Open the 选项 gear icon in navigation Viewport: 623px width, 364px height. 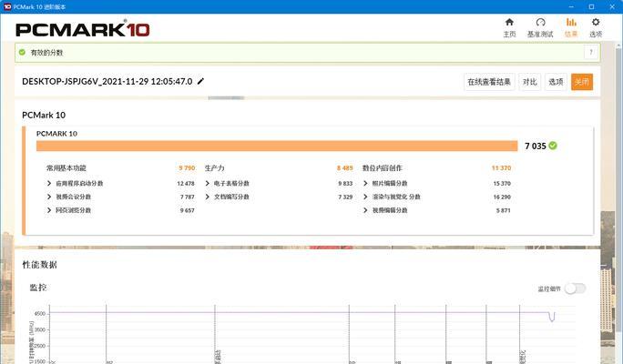(595, 22)
